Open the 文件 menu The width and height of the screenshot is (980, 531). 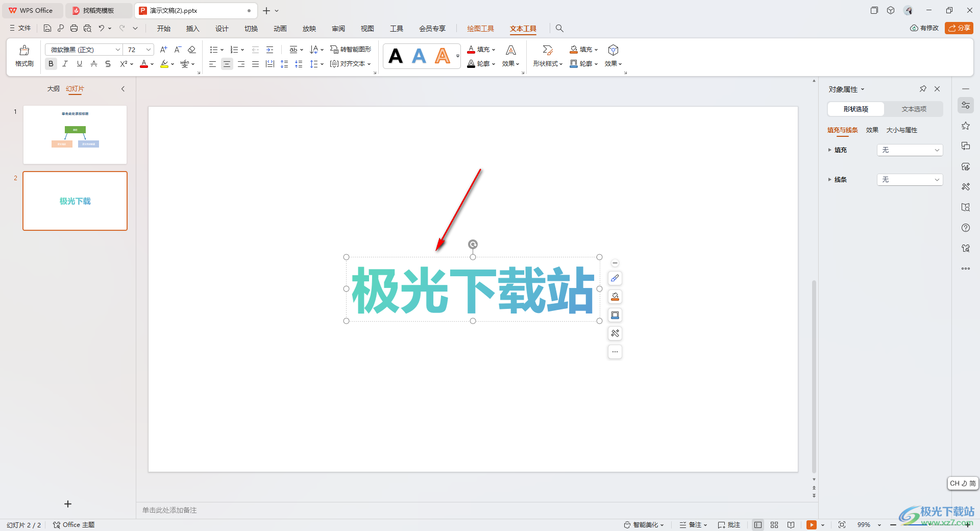tap(20, 28)
